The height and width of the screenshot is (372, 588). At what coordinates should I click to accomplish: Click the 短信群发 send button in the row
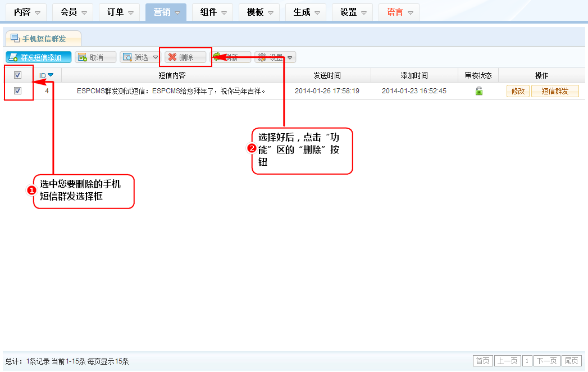coord(554,91)
